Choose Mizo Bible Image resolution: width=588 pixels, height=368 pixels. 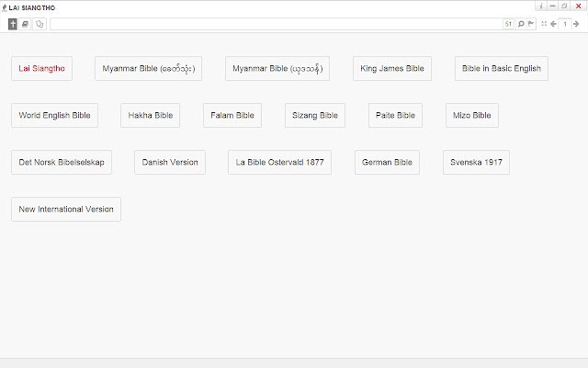[471, 115]
